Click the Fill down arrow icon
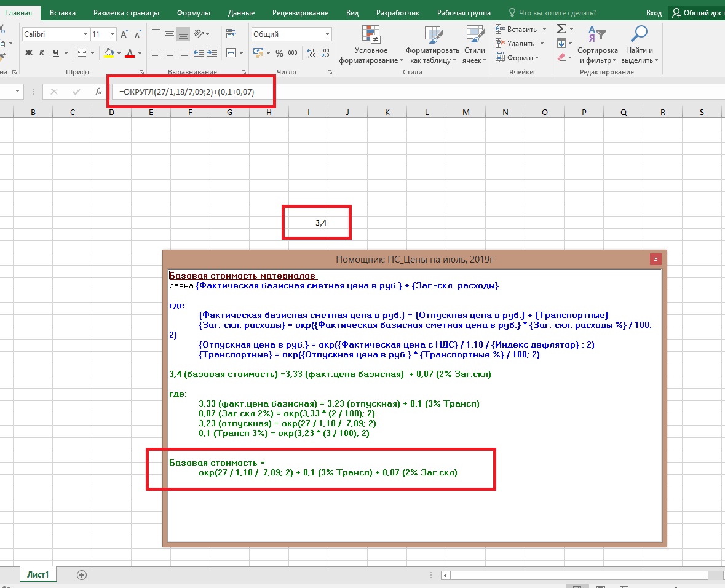The image size is (725, 588). [561, 44]
